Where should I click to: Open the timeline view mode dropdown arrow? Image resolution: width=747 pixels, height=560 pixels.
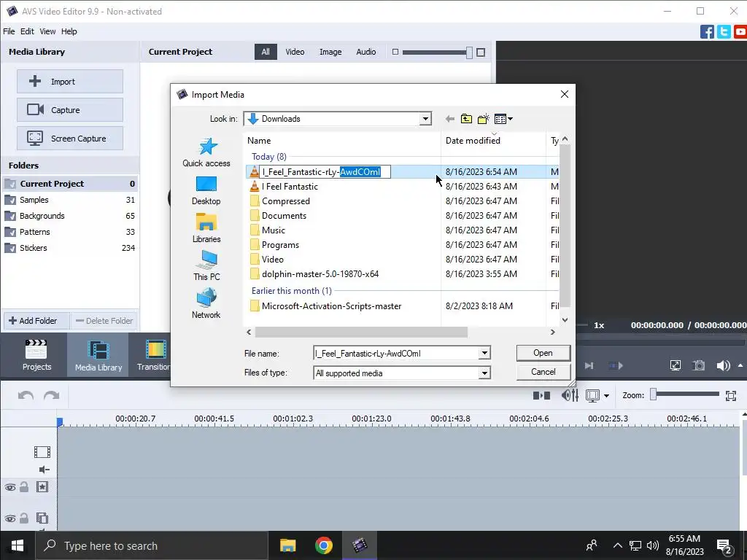(x=606, y=396)
